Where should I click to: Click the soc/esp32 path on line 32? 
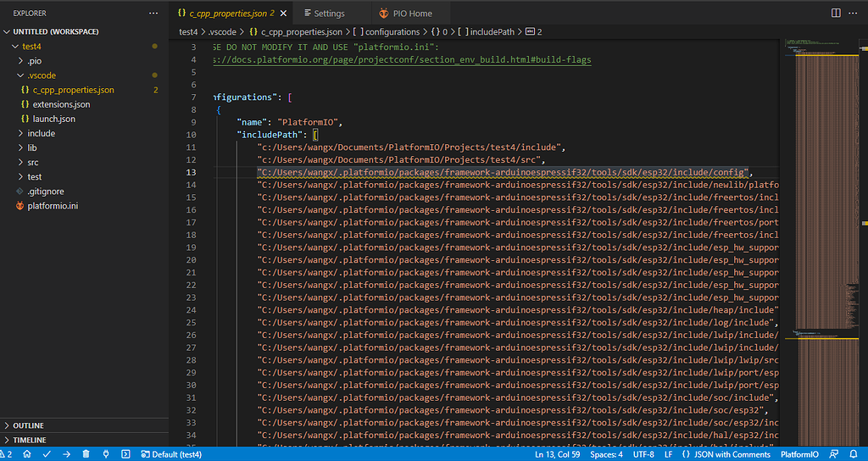pos(510,411)
